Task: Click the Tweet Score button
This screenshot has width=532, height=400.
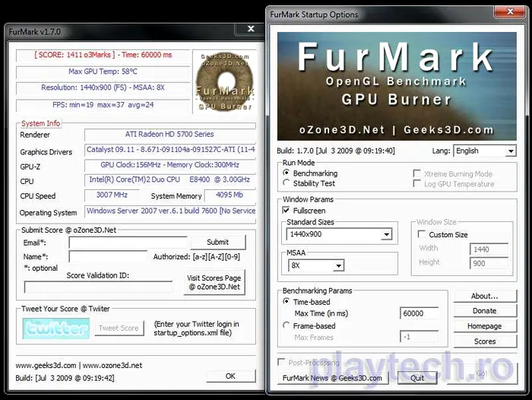Action: 119,328
